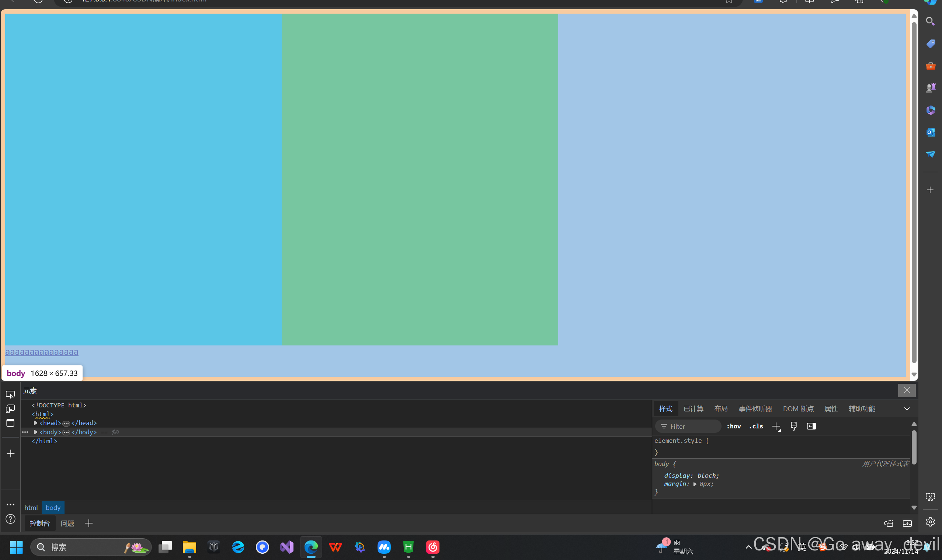
Task: Click the aaaaaaaaaaaaaaa hyperlink on page
Action: (42, 352)
